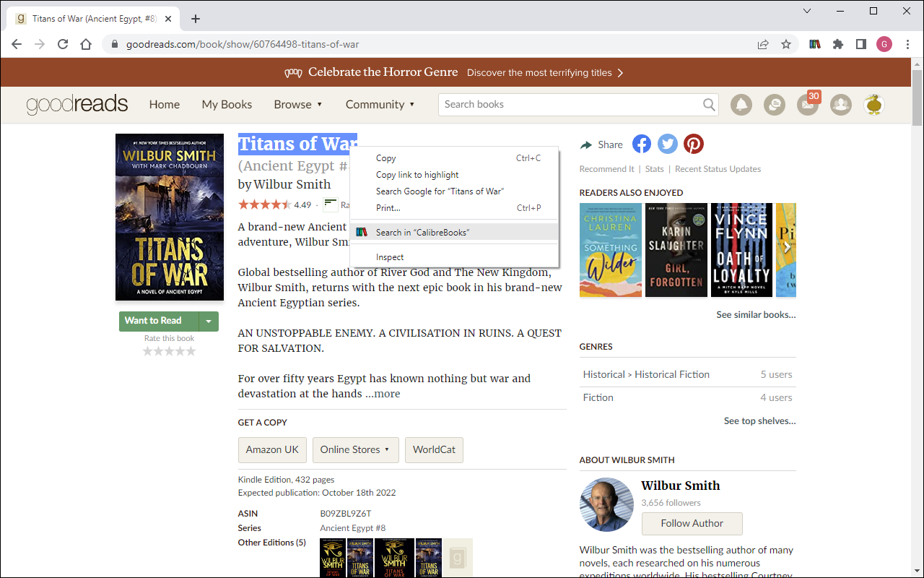This screenshot has width=924, height=578.
Task: Expand the description with ...more
Action: tap(383, 394)
